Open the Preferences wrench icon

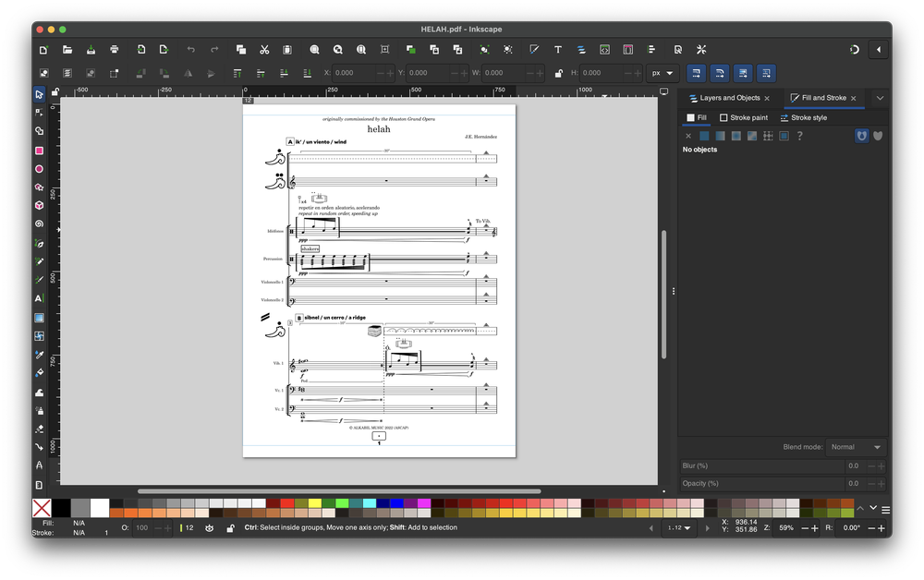701,50
